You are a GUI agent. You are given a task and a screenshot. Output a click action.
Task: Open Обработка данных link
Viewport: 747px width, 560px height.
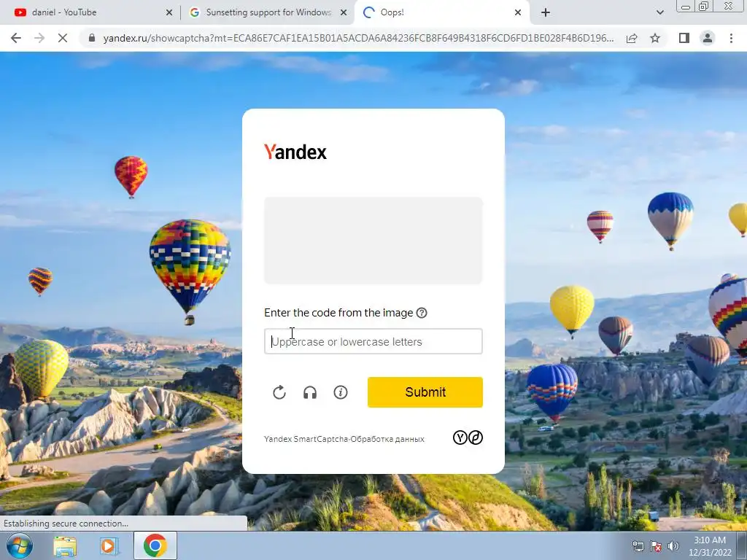(x=387, y=439)
